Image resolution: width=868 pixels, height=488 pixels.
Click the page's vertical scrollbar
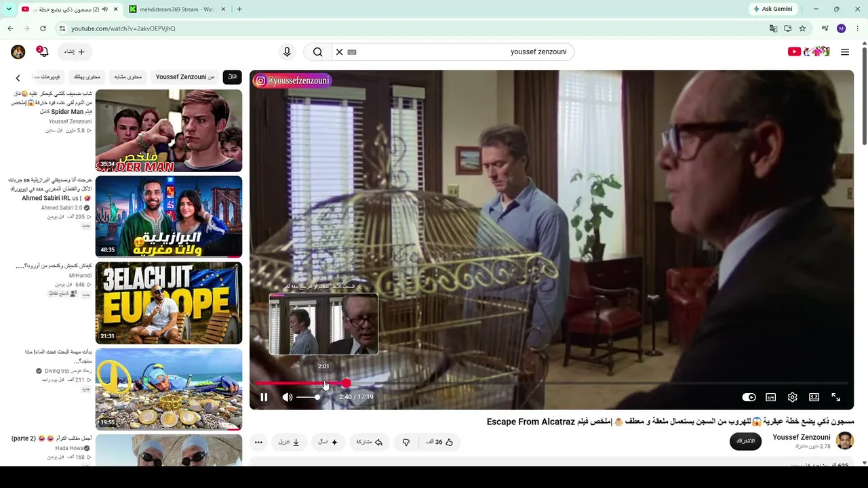tap(864, 95)
